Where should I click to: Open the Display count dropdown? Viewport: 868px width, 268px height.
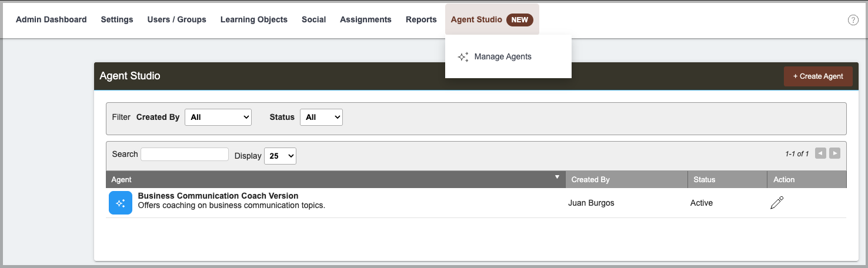pos(280,156)
